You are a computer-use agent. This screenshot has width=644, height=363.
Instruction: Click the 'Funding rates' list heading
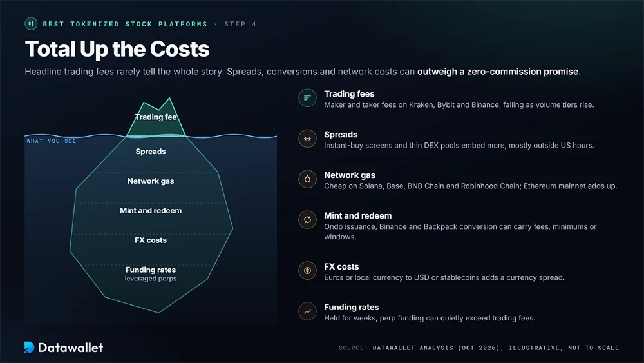(352, 308)
